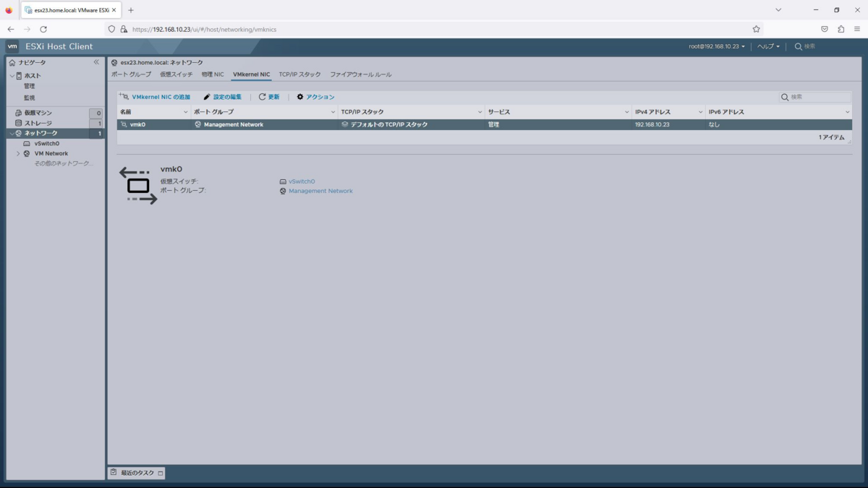Click the add VMkernel NIC icon
The image size is (868, 488).
pos(124,96)
